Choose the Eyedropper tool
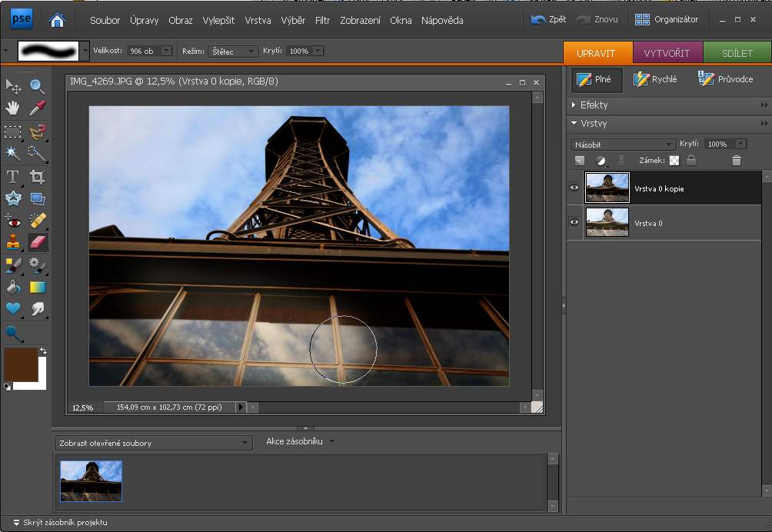Image resolution: width=772 pixels, height=532 pixels. (x=37, y=108)
